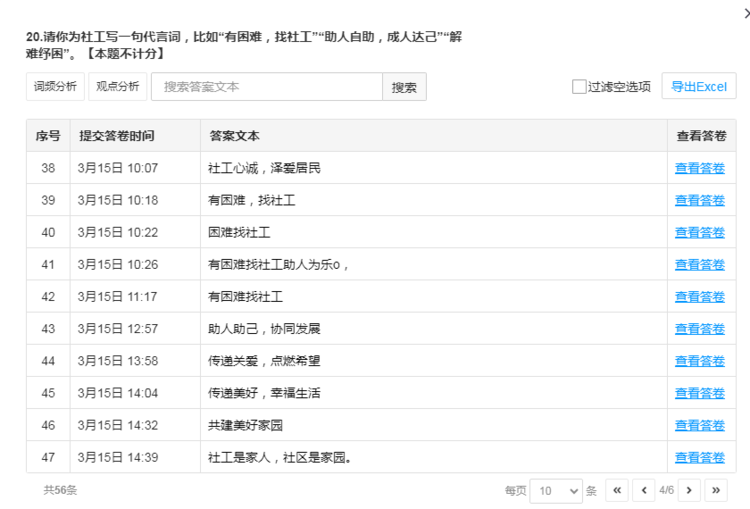Image resolution: width=750 pixels, height=509 pixels.
Task: Click the 搜索 button
Action: [404, 87]
